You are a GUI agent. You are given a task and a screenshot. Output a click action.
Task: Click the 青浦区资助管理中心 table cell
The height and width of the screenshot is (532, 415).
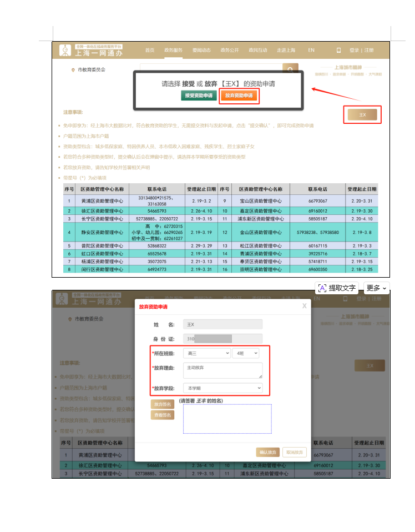[x=261, y=254]
